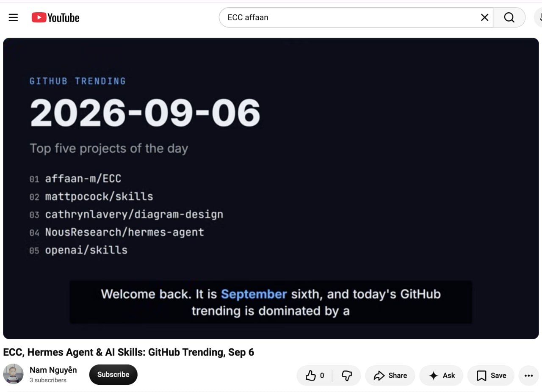The height and width of the screenshot is (392, 542).
Task: Open Nam Nguyễn's channel avatar
Action: click(x=13, y=374)
